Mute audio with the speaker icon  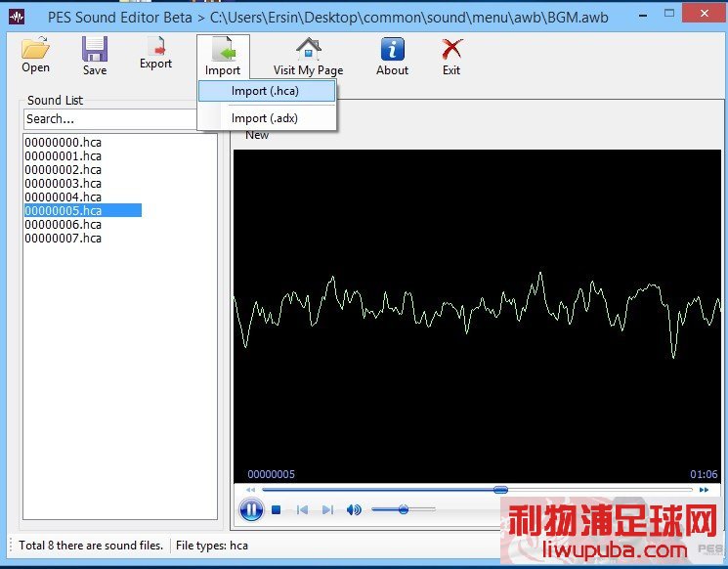point(354,510)
